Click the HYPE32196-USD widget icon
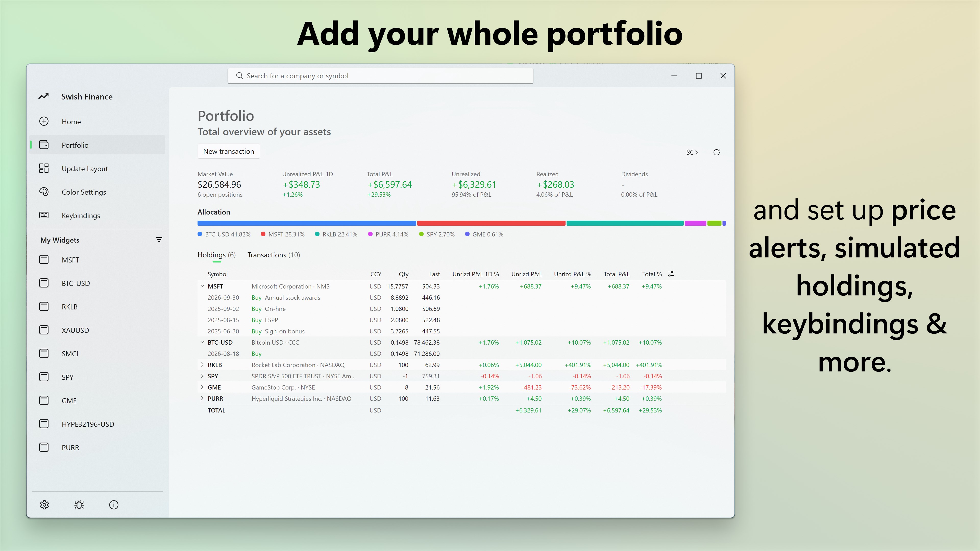The image size is (980, 551). (44, 424)
